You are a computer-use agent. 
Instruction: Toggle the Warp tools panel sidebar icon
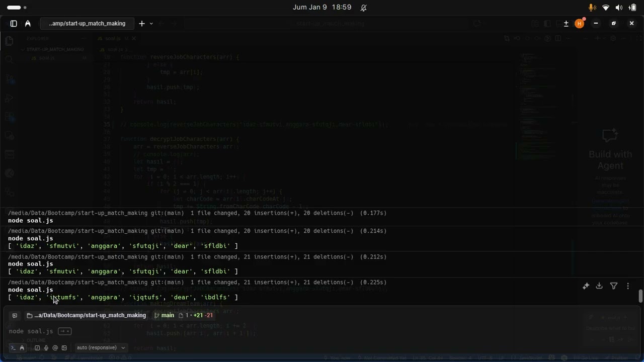point(14,24)
